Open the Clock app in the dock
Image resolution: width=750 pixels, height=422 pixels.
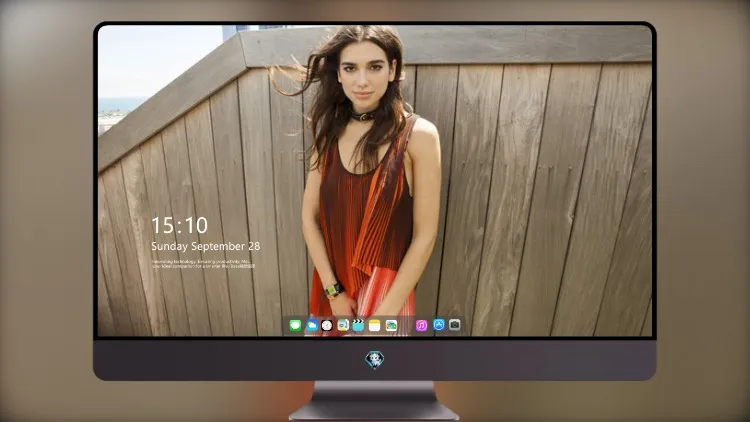[327, 325]
